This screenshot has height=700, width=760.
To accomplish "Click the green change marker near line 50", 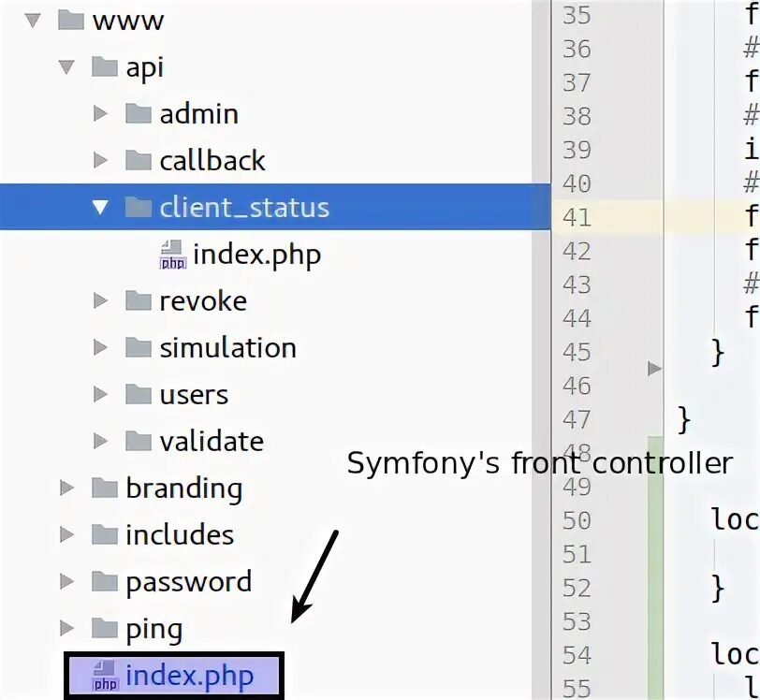I will point(655,520).
